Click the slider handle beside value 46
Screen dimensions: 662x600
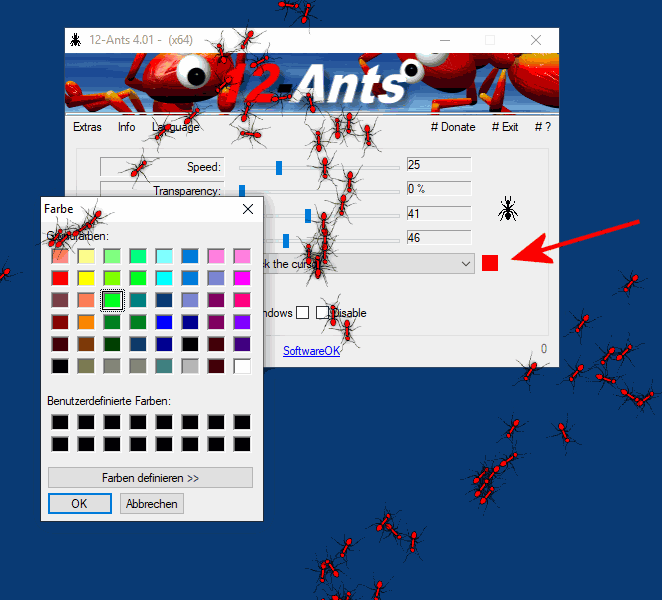click(x=286, y=241)
